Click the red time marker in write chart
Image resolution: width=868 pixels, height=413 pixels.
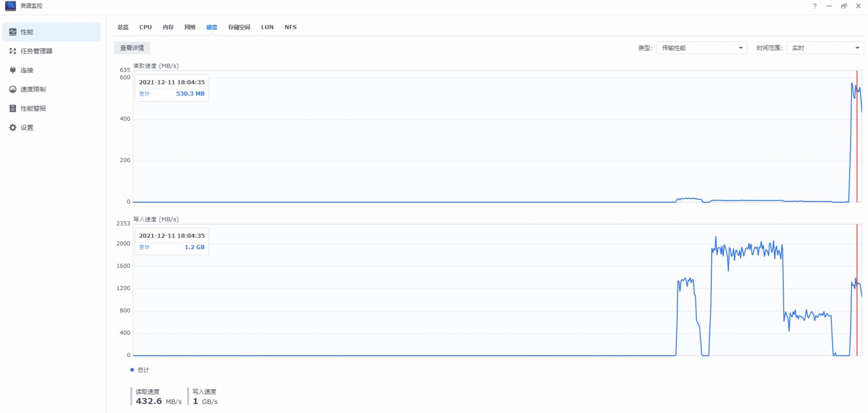click(857, 290)
